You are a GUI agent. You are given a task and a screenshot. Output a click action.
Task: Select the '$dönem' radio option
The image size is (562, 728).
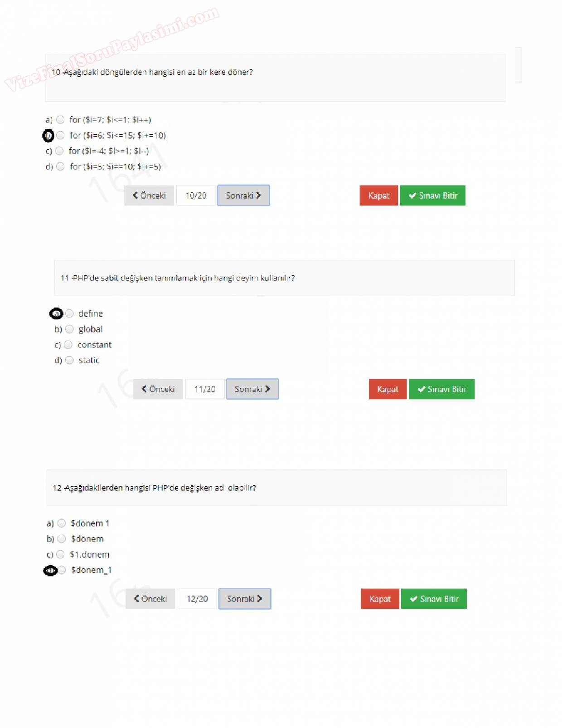coord(62,538)
